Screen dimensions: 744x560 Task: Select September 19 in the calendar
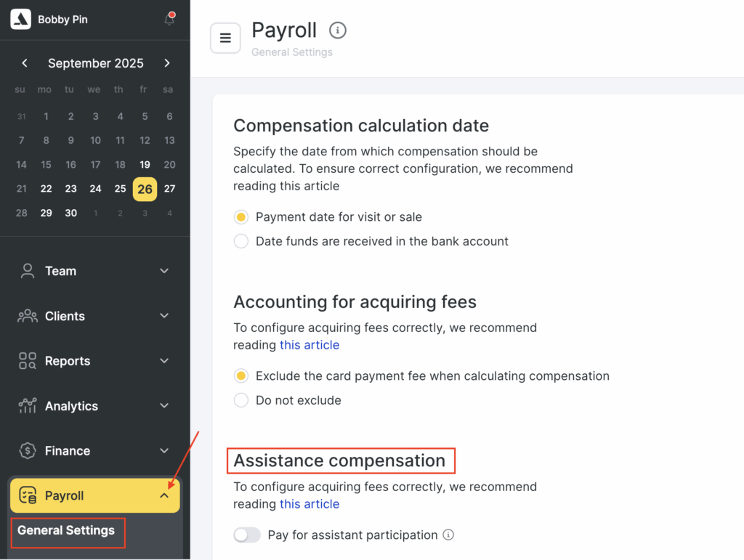[145, 165]
